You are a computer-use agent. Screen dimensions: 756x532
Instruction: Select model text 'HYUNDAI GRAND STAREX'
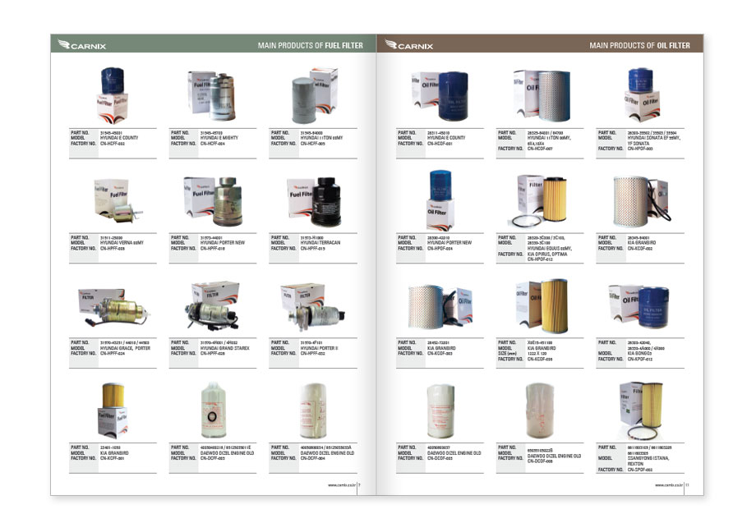[224, 348]
